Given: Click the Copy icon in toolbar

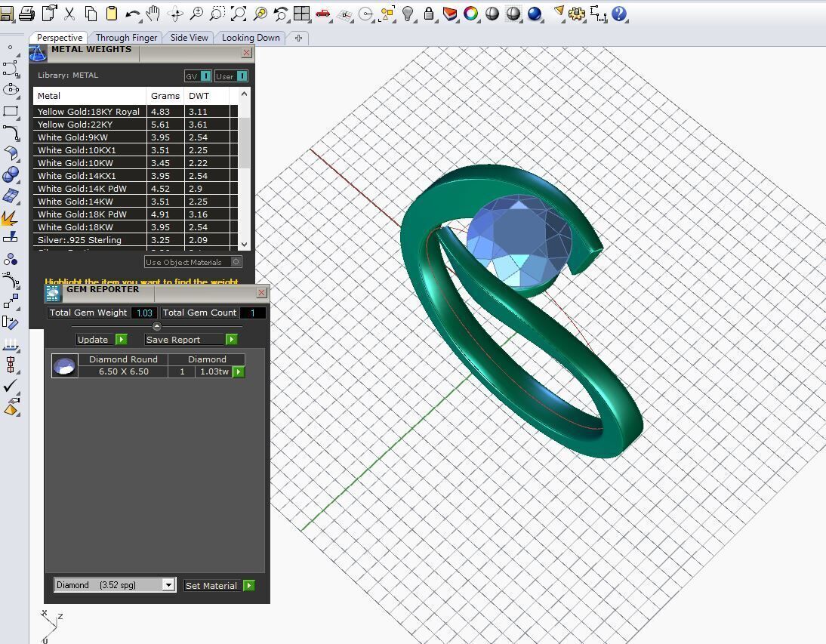Looking at the screenshot, I should tap(91, 14).
